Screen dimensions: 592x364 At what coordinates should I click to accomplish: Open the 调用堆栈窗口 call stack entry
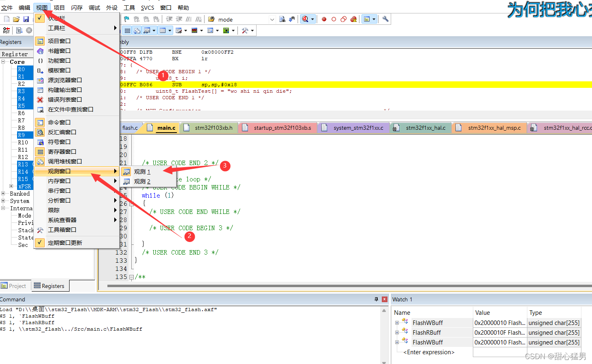76,161
